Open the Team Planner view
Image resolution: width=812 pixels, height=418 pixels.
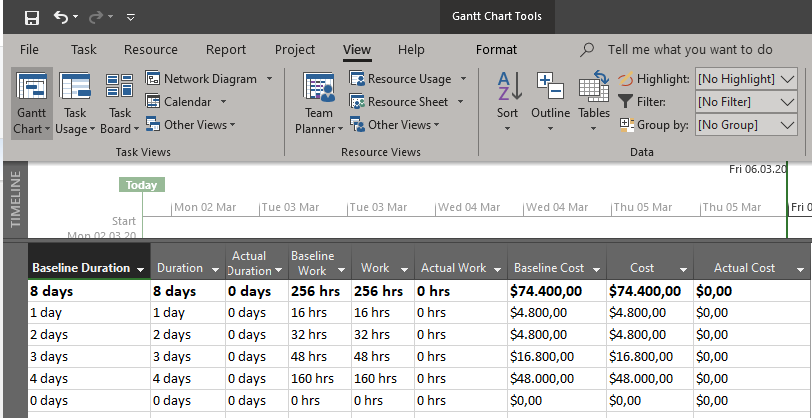[319, 89]
